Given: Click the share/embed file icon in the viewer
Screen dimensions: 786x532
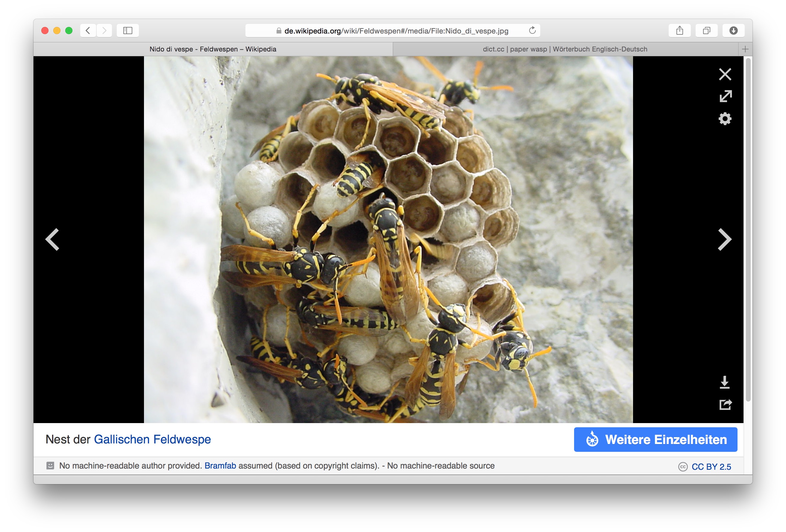Looking at the screenshot, I should (725, 404).
